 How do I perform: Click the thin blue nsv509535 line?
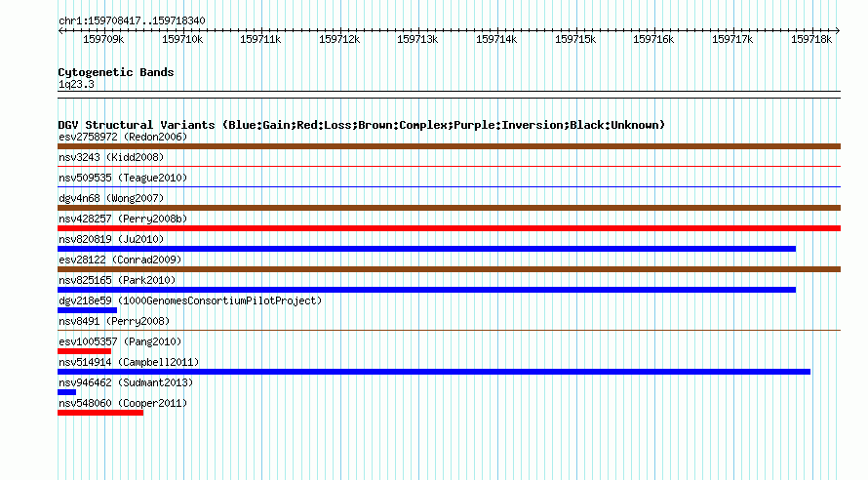pyautogui.click(x=449, y=186)
